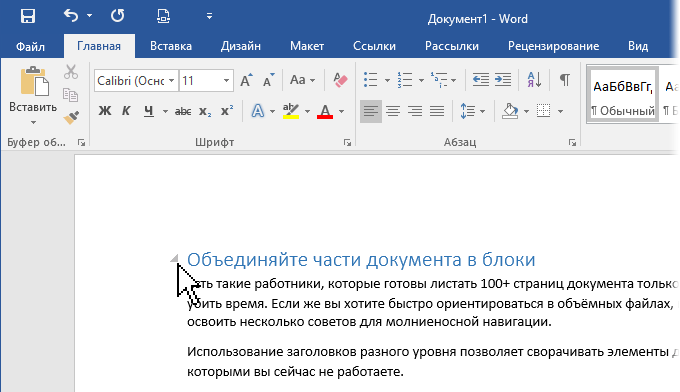Viewport: 680px width, 392px height.
Task: Click the heading Объединяйте части документа в блоки
Action: 361,260
